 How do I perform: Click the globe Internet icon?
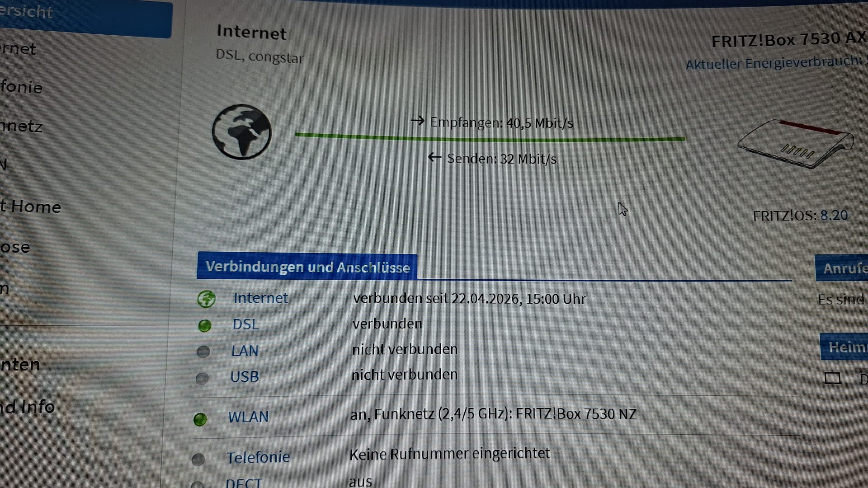(242, 132)
